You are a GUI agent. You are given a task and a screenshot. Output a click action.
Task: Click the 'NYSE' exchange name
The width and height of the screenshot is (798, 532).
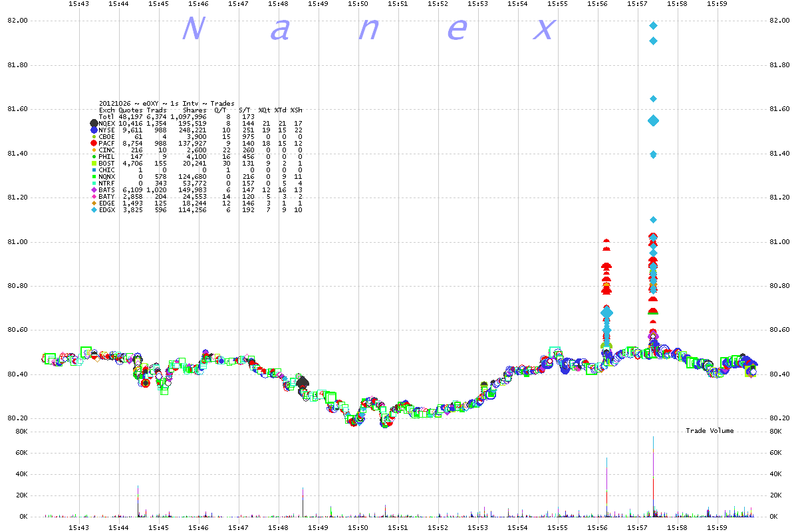coord(106,130)
